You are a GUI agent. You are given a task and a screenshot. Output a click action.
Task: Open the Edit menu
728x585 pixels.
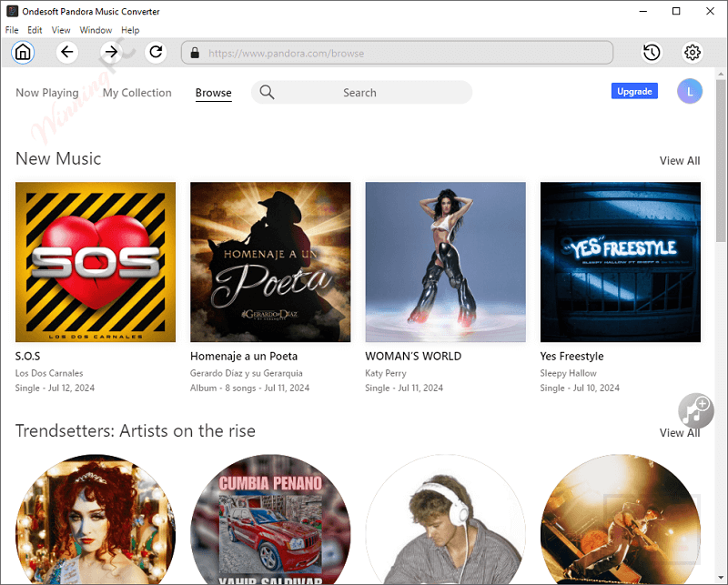coord(35,30)
